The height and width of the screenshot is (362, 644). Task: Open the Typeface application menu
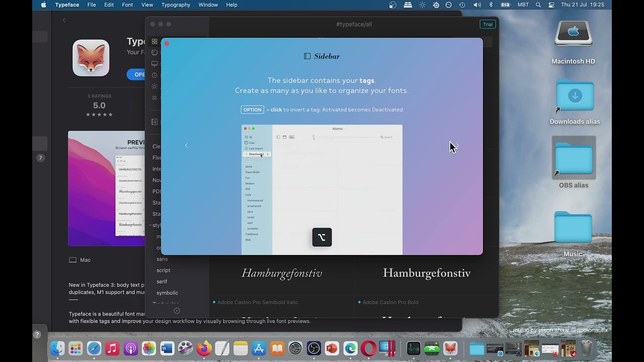[67, 5]
